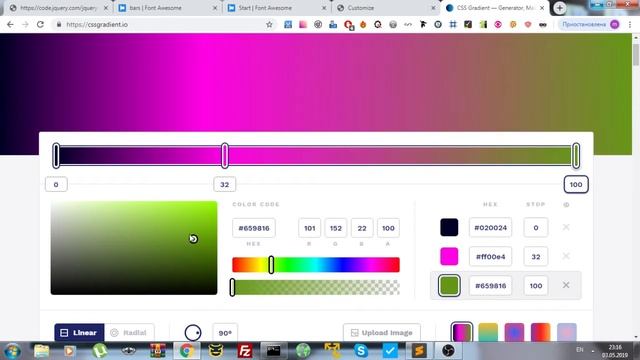Select the black #020024 color swatch

(x=449, y=227)
